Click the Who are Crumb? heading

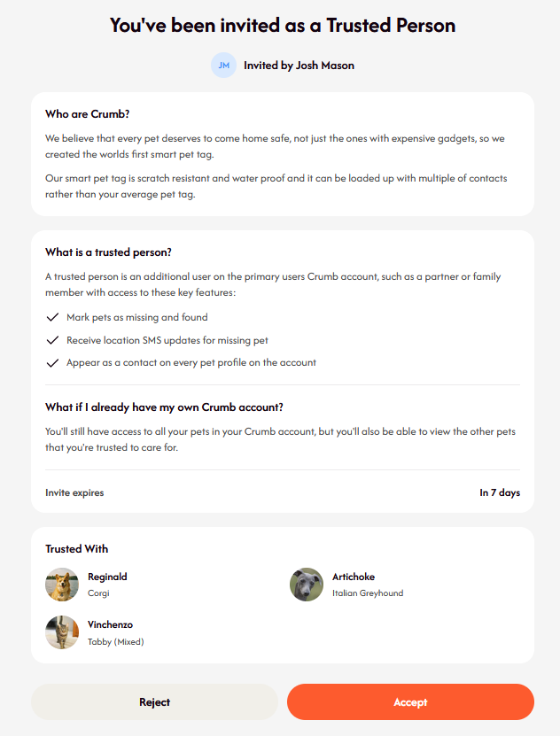[x=88, y=114]
